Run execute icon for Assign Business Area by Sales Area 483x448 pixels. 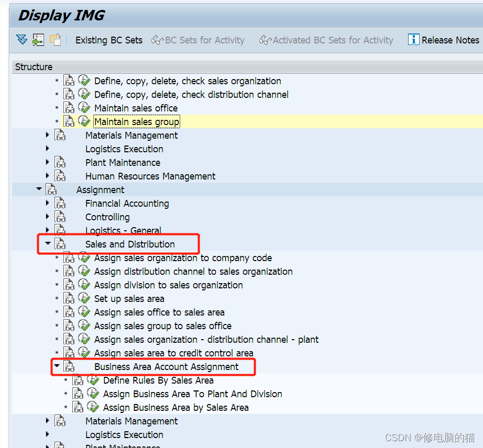[93, 408]
